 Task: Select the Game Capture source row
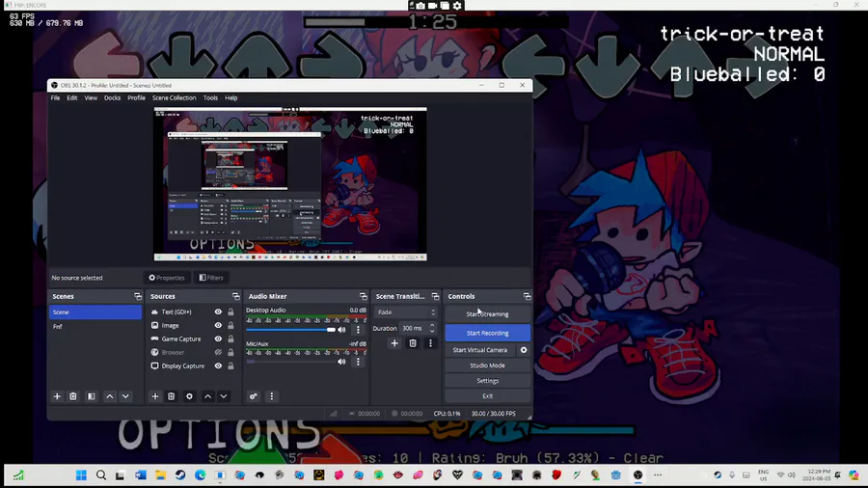[x=193, y=339]
